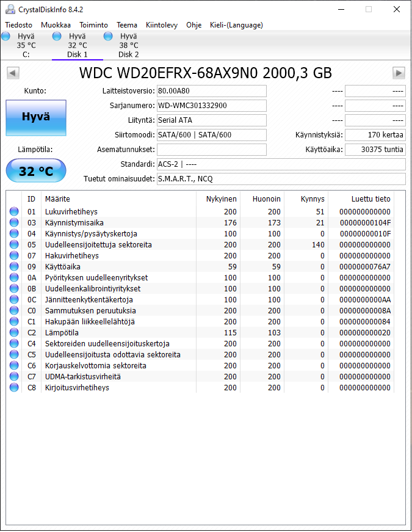Click the Käyttöaika 30375 tuntia field
This screenshot has width=412, height=532.
tap(375, 149)
